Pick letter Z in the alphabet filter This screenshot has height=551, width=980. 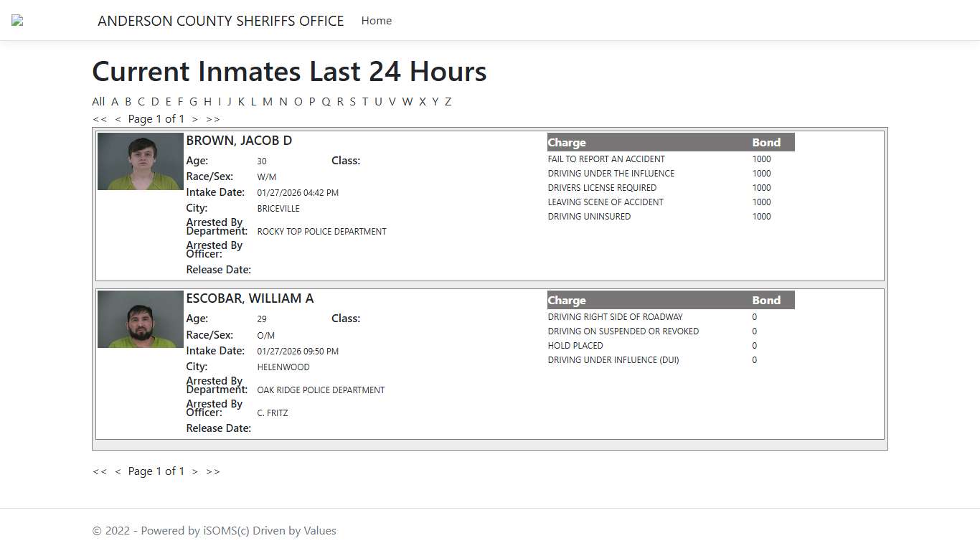click(448, 102)
